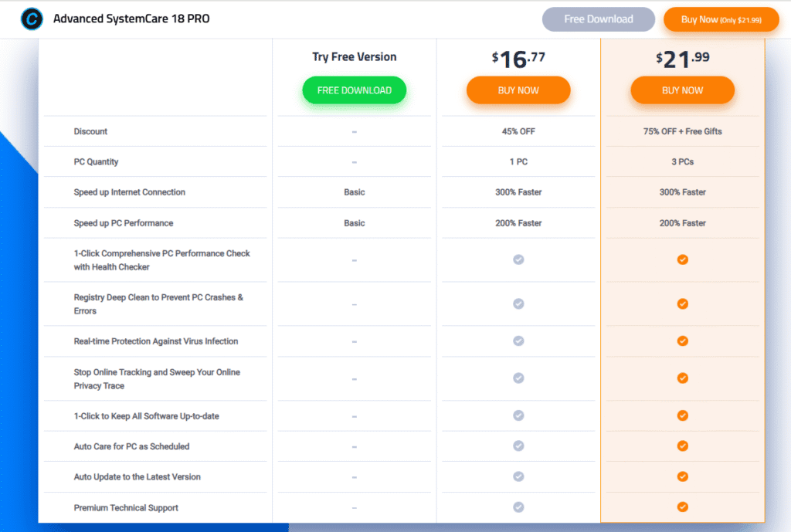Click the $16.77 price

518,59
